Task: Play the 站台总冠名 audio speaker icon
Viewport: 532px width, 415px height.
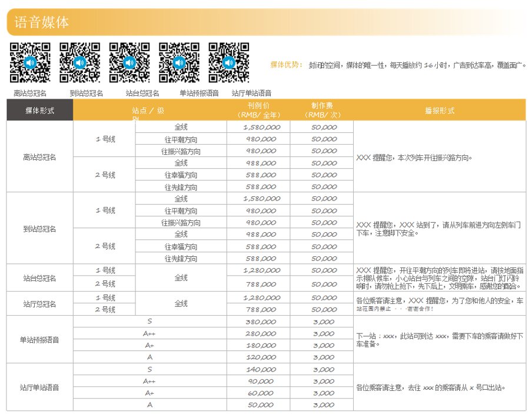Action: (129, 63)
